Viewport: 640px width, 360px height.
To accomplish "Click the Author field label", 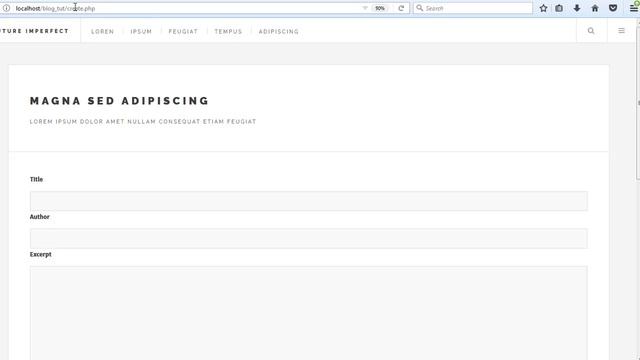I will tap(40, 217).
